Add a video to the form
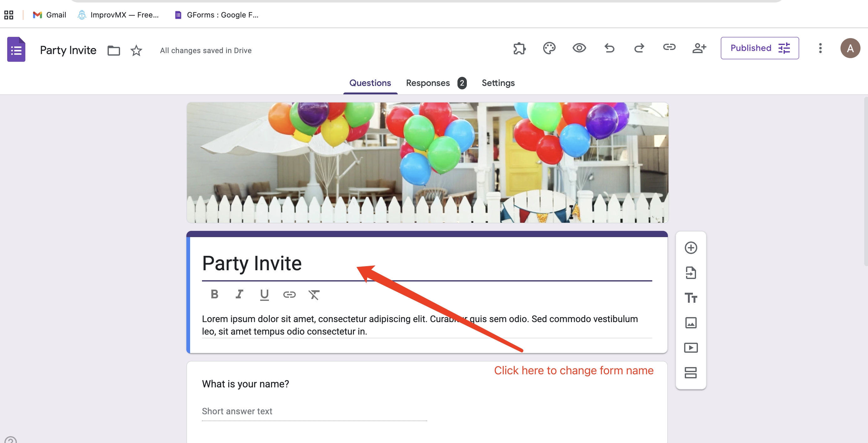 coord(691,348)
